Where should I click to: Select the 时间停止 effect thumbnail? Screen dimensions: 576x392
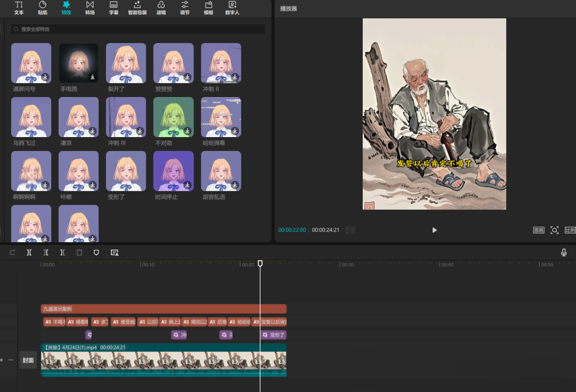[x=173, y=171]
